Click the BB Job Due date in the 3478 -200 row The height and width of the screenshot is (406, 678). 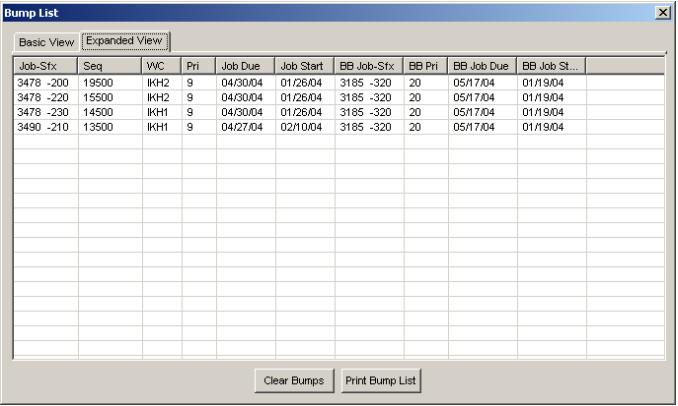coord(483,83)
